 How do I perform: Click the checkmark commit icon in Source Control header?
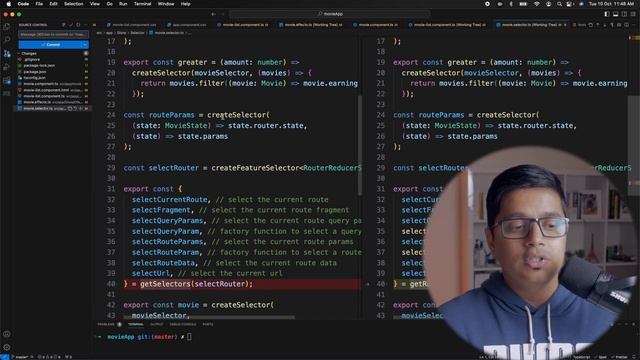(x=71, y=25)
